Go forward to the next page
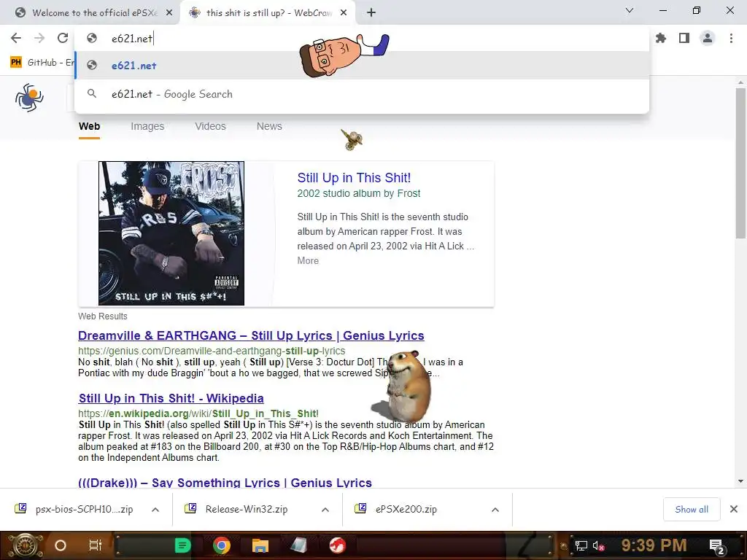The height and width of the screenshot is (560, 747). point(39,38)
